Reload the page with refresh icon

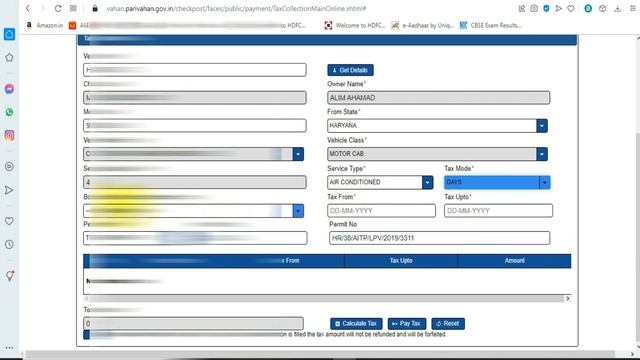click(58, 8)
